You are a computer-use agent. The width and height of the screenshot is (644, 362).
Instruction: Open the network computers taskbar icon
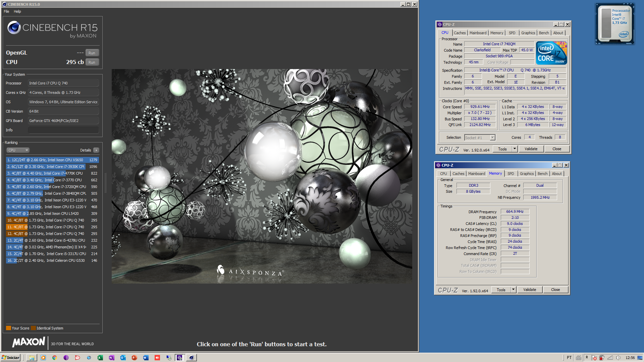[x=168, y=358]
